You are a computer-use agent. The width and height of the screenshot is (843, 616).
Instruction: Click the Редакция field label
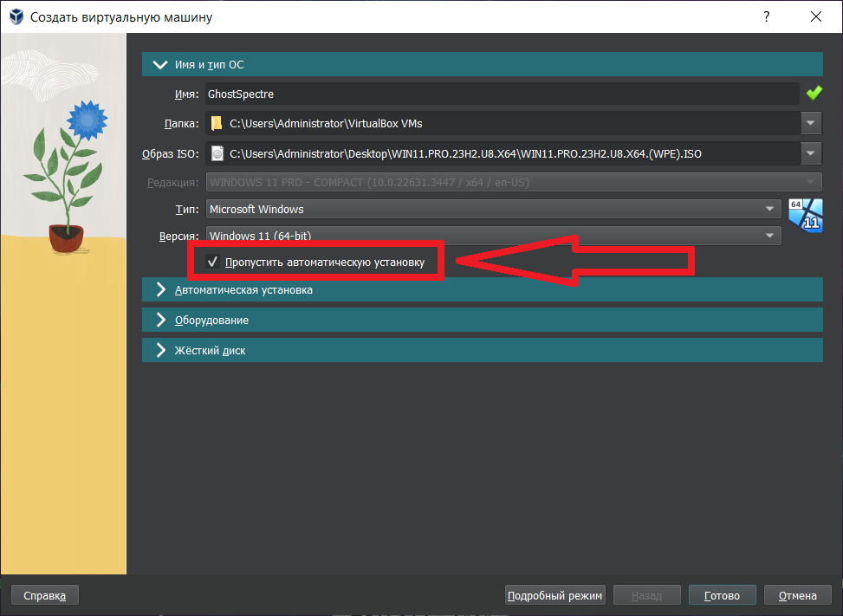point(173,183)
